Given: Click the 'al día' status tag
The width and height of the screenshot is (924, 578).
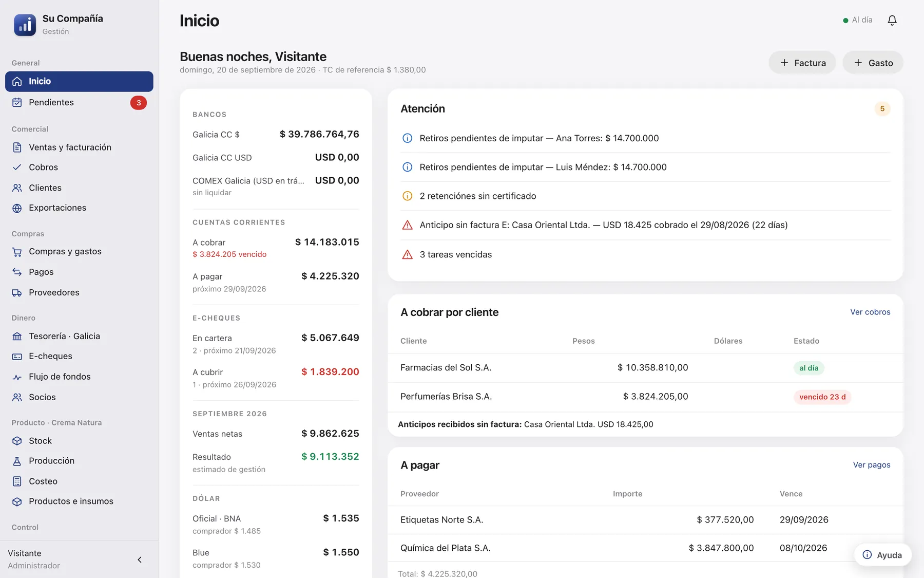Looking at the screenshot, I should coord(808,368).
